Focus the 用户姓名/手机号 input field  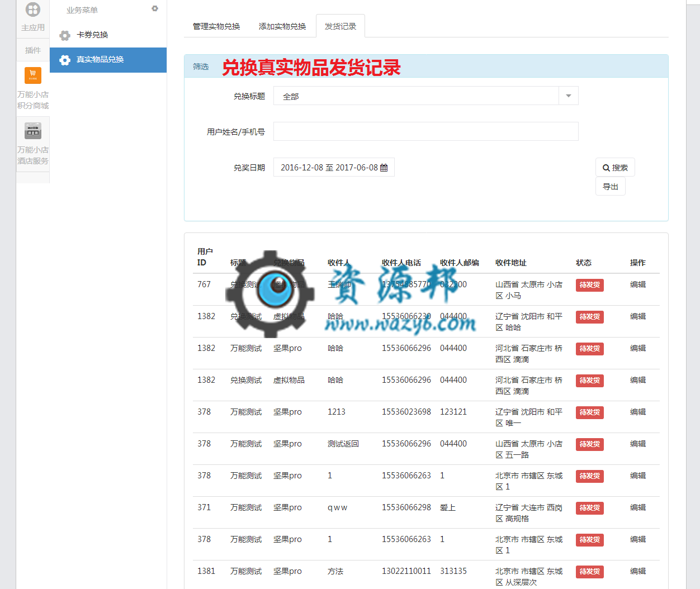425,131
